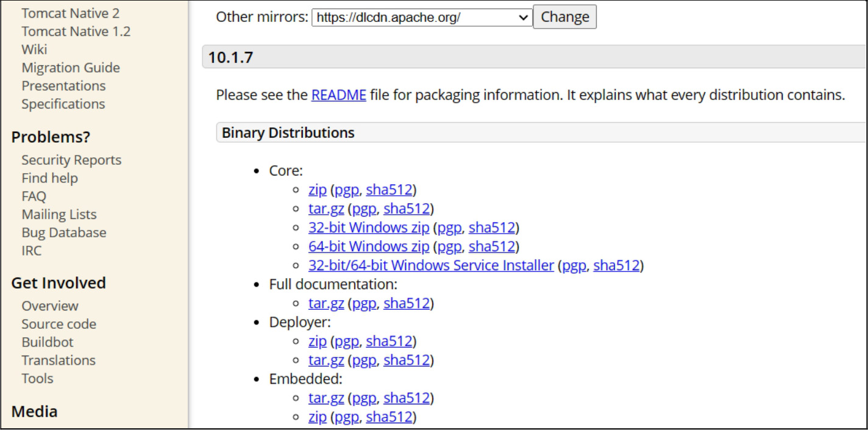Download the Embedded tar.gz package

(326, 398)
